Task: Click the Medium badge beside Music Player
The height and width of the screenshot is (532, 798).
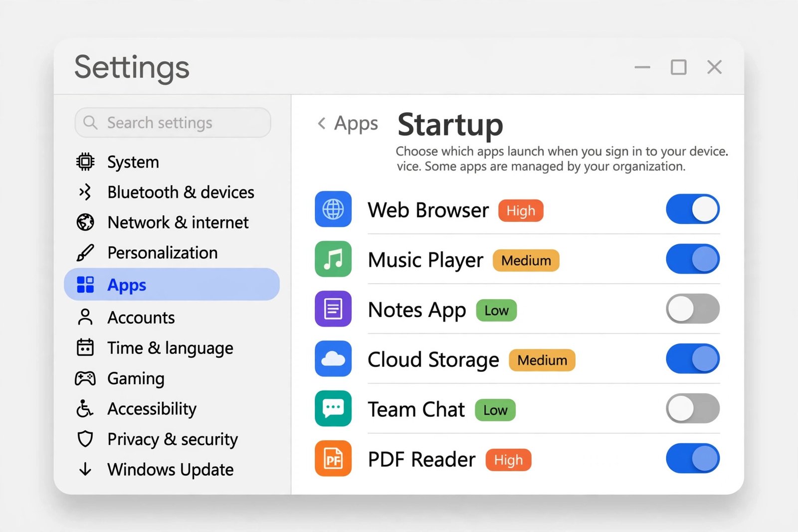Action: point(526,260)
